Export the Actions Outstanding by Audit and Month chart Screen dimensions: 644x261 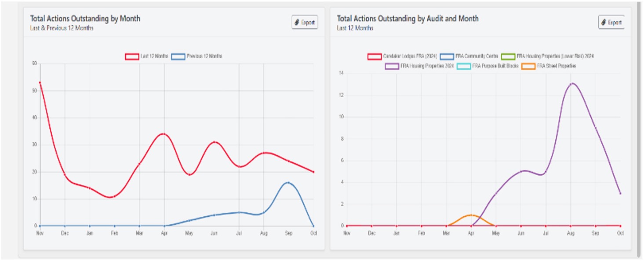coord(611,22)
